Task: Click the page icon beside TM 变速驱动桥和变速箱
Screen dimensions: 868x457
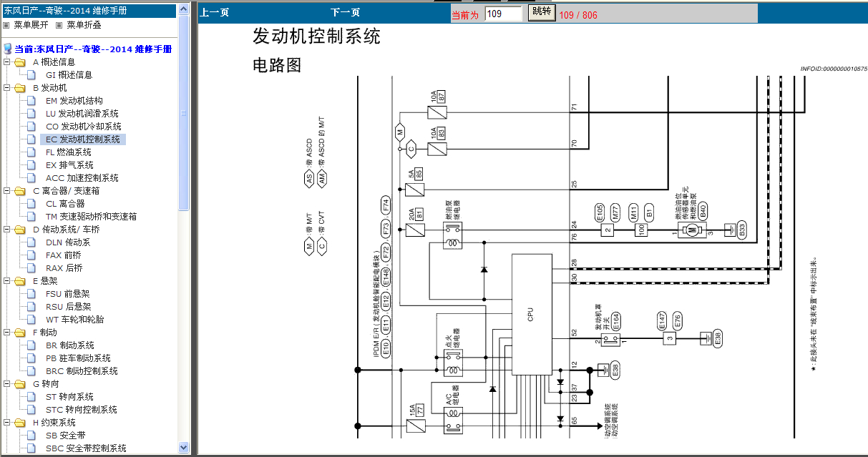Action: point(31,217)
